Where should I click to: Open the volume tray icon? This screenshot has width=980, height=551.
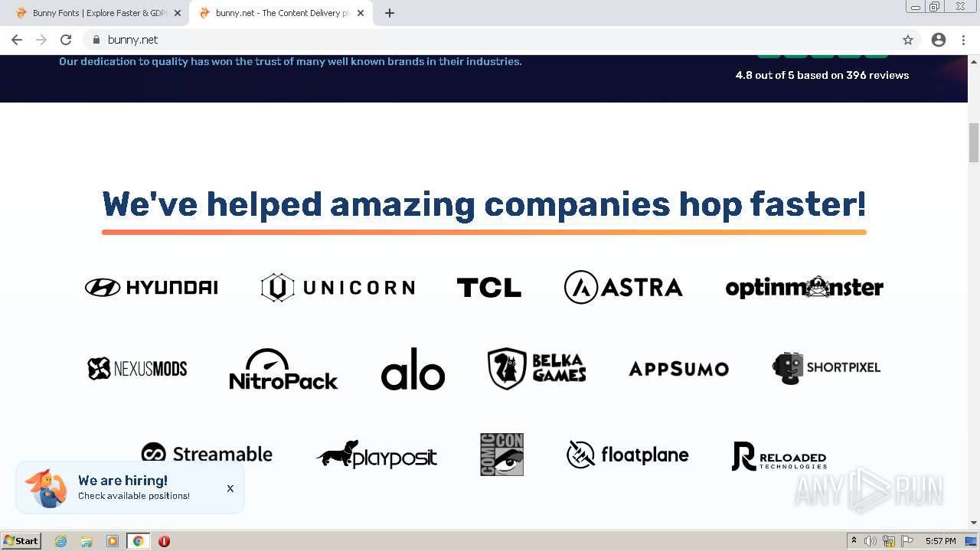click(871, 541)
